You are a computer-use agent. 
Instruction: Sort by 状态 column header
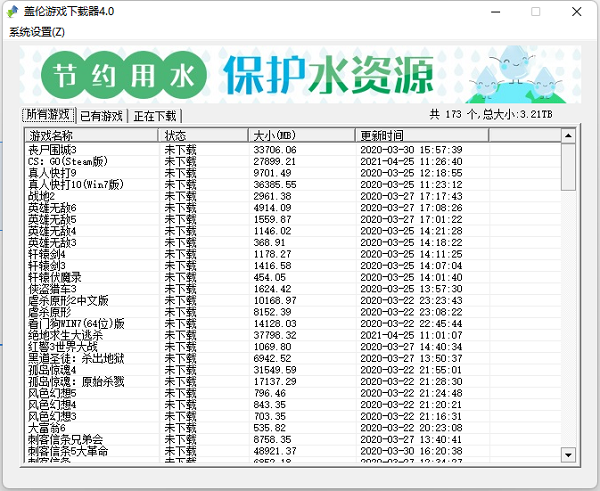point(203,135)
